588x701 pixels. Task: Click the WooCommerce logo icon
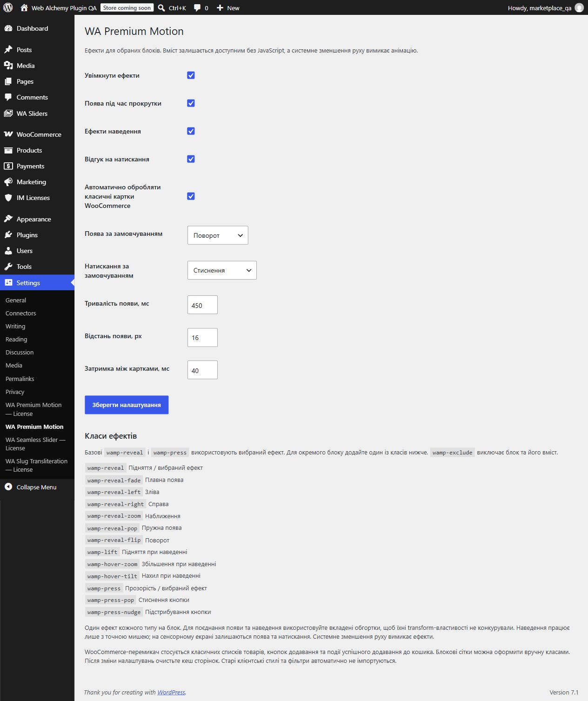(8, 134)
